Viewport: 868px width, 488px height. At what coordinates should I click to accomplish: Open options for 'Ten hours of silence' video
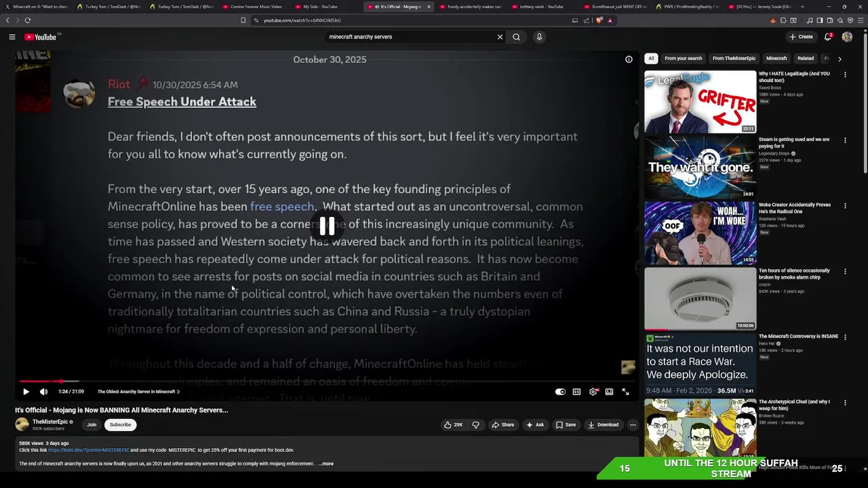(845, 271)
